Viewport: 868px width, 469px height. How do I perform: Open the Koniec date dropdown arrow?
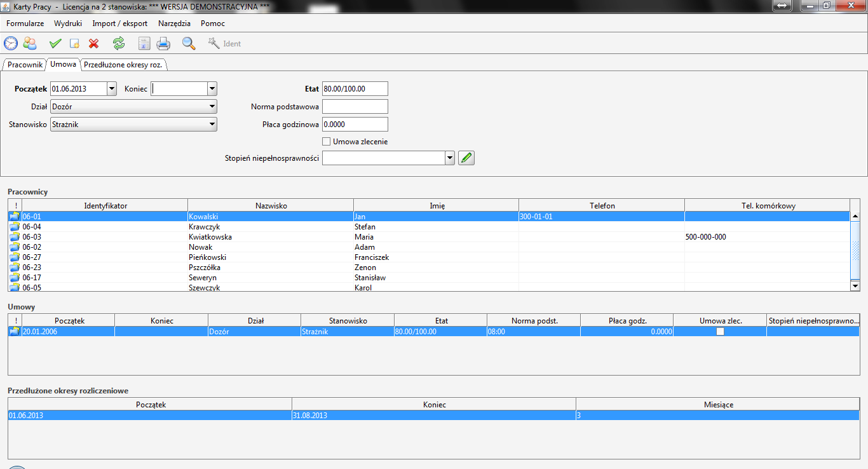(x=212, y=89)
